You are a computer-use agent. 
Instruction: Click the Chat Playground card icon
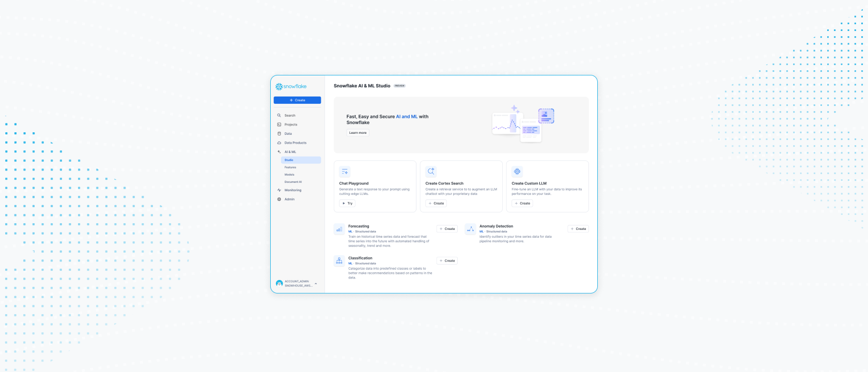click(345, 172)
